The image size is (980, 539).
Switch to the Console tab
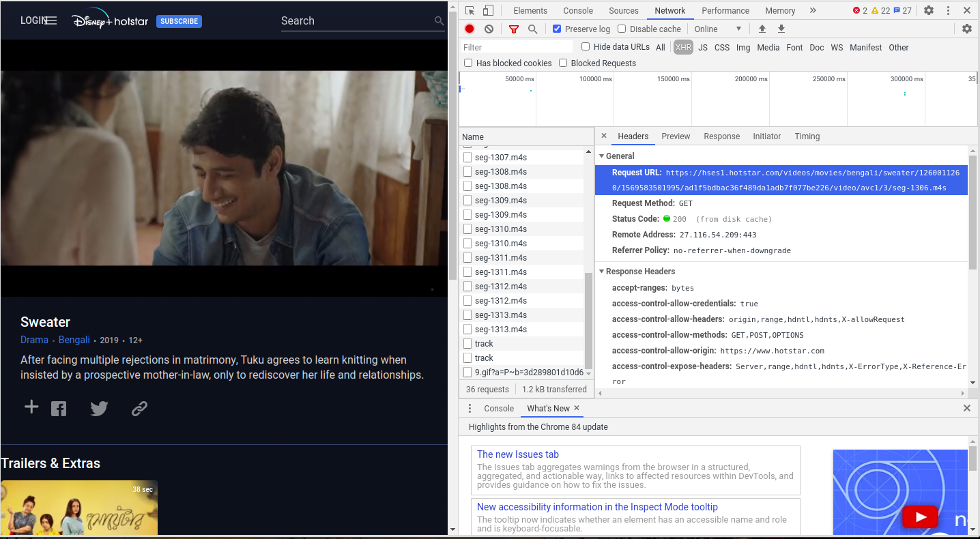[577, 10]
